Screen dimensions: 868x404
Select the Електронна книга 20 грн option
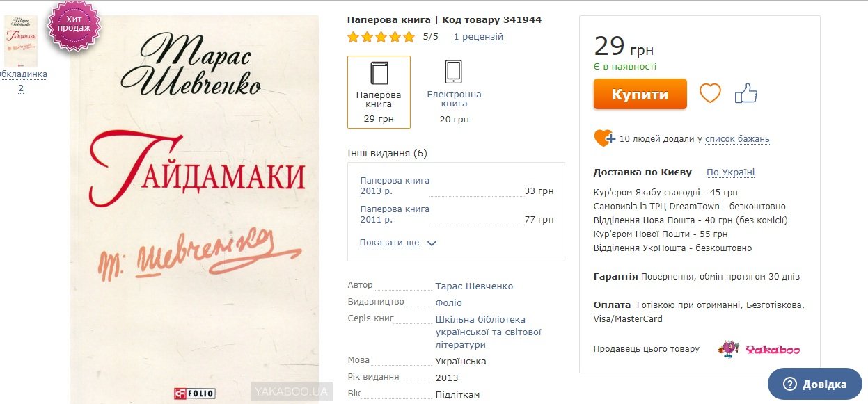click(x=454, y=92)
